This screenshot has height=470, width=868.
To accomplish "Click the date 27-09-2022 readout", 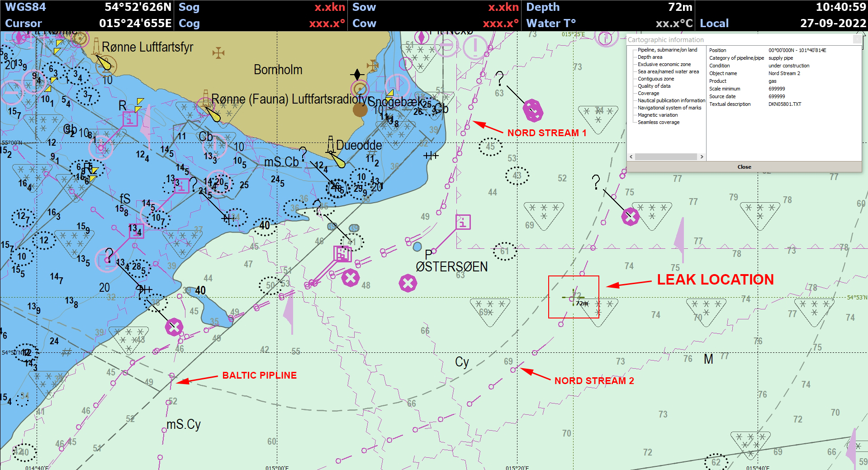I will pos(833,24).
